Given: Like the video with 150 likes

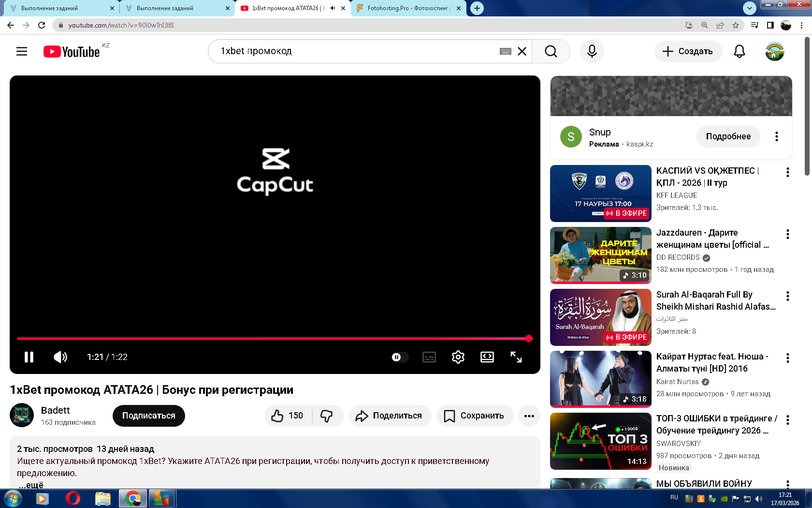Looking at the screenshot, I should 288,416.
